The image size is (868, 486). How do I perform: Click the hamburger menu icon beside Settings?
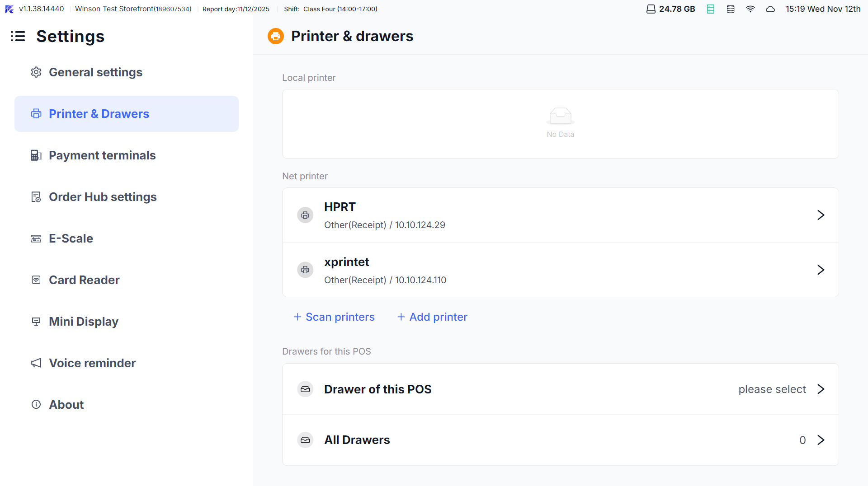18,36
